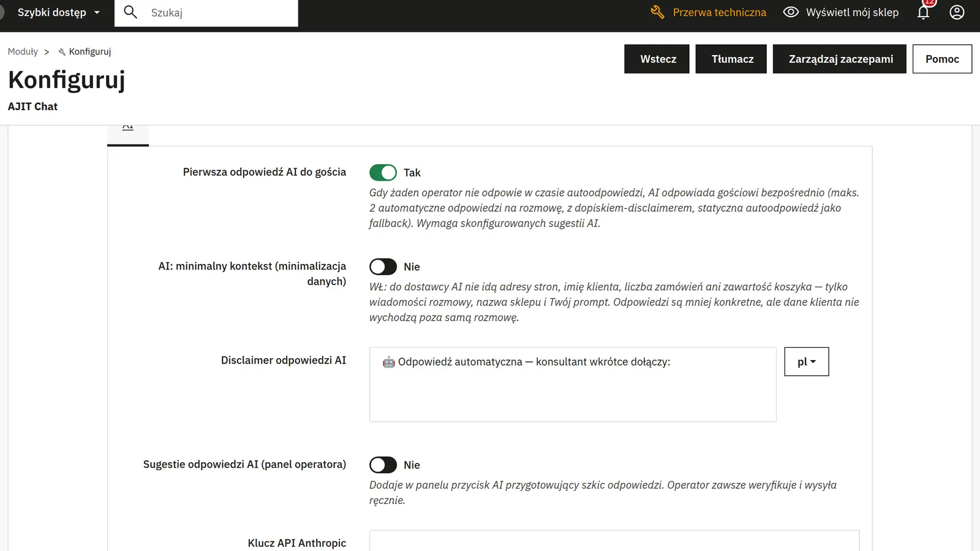Click the search magnifier icon

pyautogui.click(x=130, y=12)
